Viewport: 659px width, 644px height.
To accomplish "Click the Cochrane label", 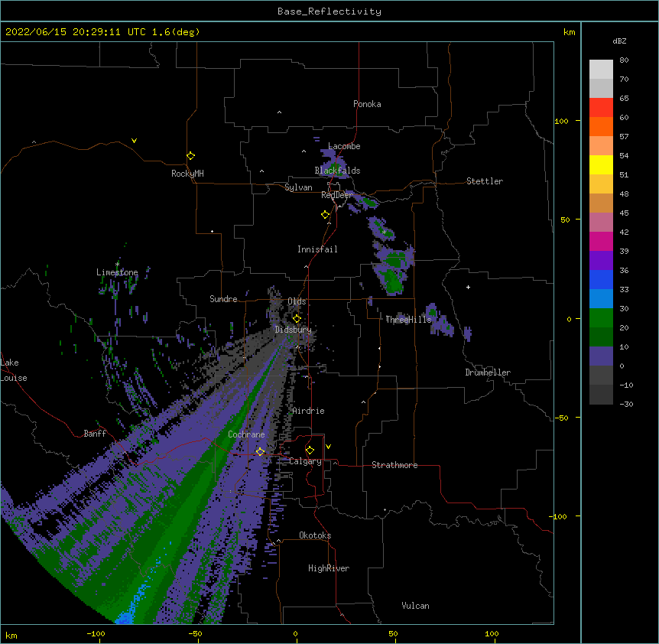I will click(x=246, y=434).
